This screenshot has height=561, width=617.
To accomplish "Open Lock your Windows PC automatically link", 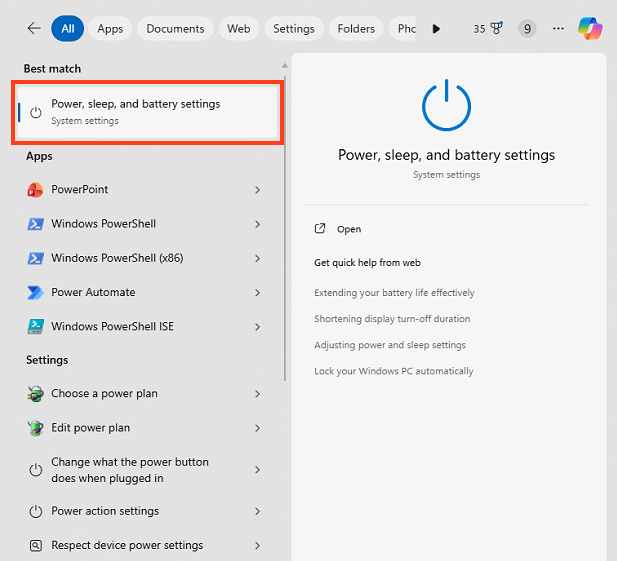I will (393, 371).
